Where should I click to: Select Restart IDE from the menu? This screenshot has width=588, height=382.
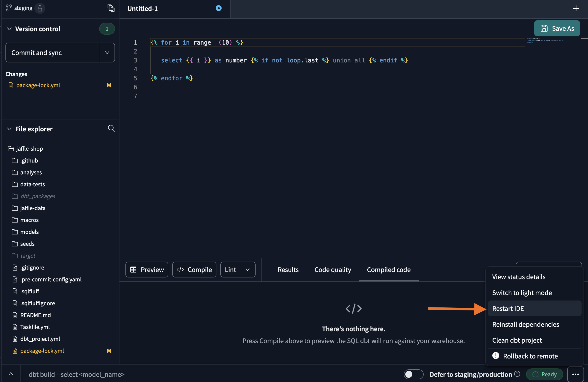508,308
